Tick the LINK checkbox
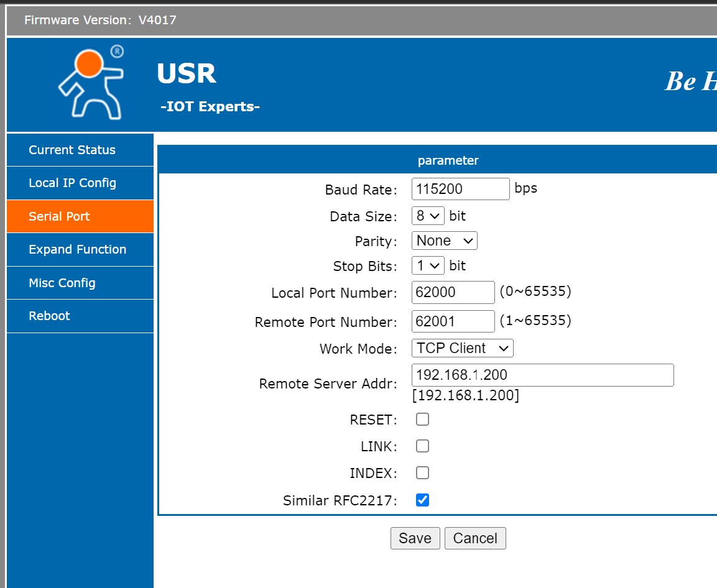Viewport: 717px width, 588px height. (422, 446)
